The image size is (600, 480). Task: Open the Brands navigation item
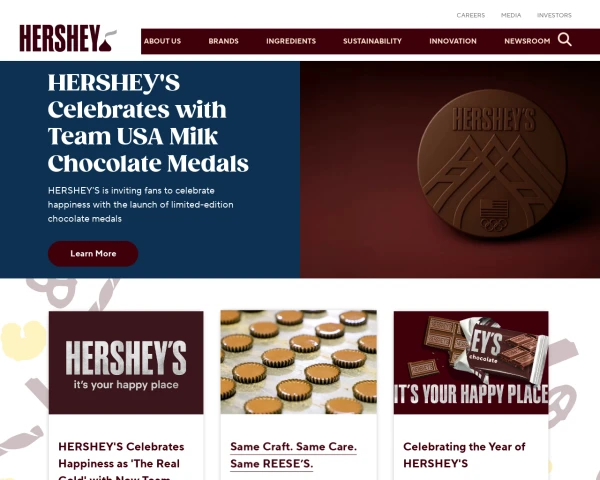pos(223,41)
